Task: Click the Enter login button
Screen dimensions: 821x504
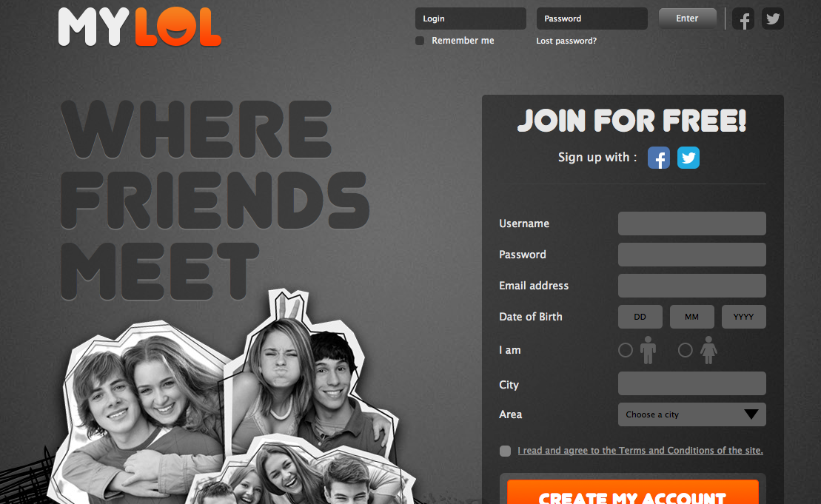Action: 687,19
